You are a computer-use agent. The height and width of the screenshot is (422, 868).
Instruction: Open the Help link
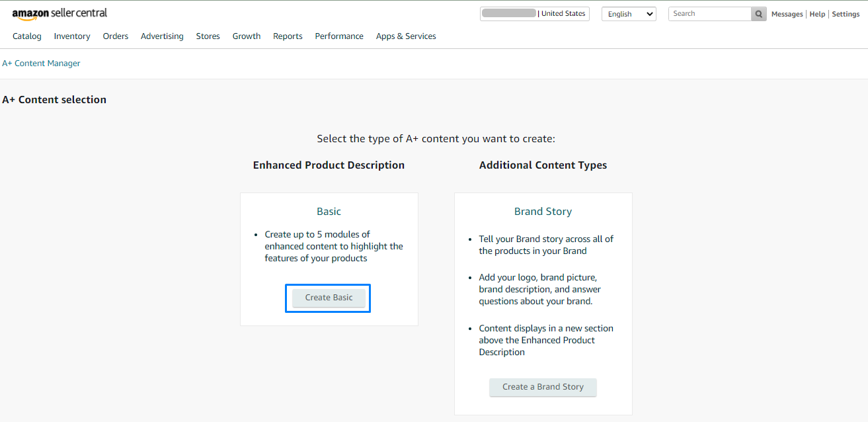coord(817,14)
